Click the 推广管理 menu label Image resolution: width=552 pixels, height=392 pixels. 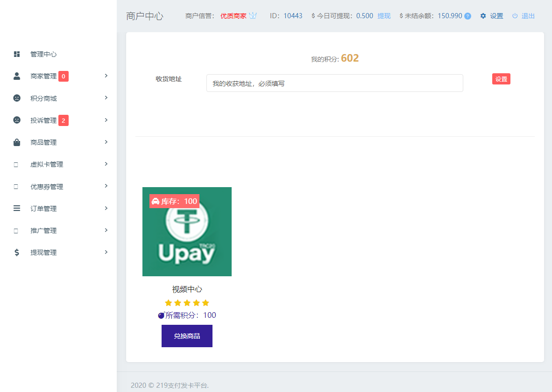pyautogui.click(x=43, y=231)
